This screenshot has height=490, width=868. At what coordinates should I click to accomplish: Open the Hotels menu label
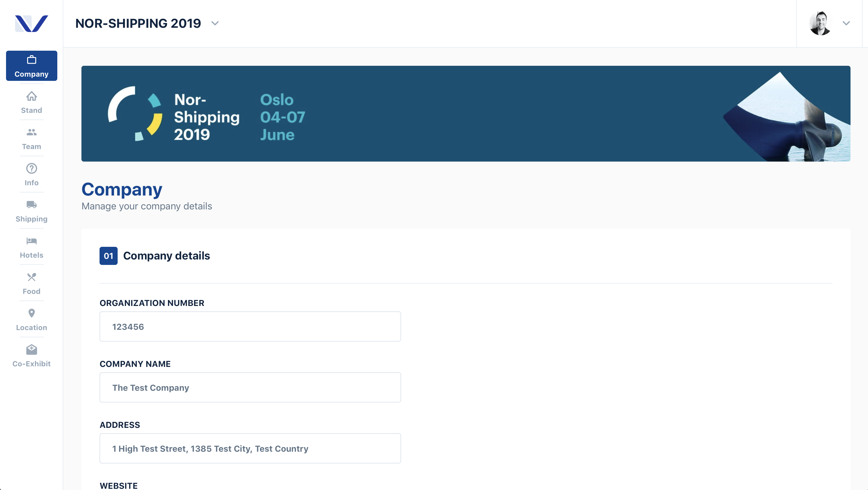click(31, 255)
